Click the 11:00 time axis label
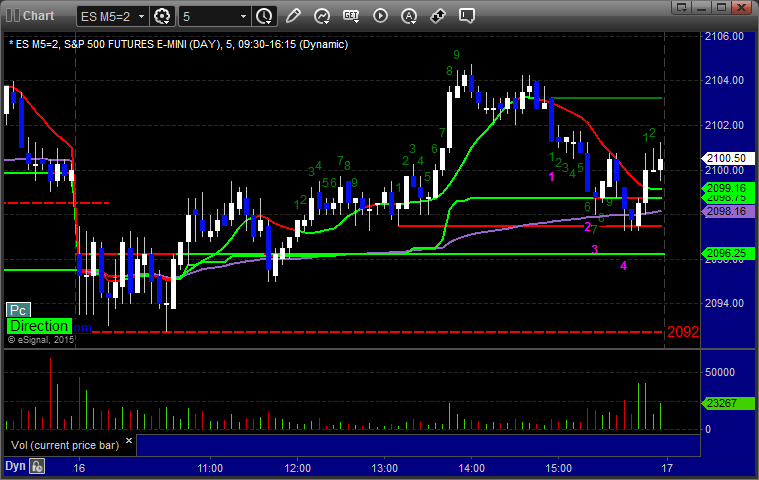The width and height of the screenshot is (759, 480). [210, 468]
